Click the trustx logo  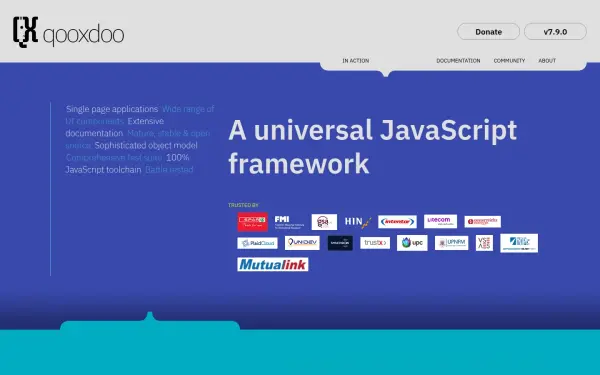coord(375,243)
